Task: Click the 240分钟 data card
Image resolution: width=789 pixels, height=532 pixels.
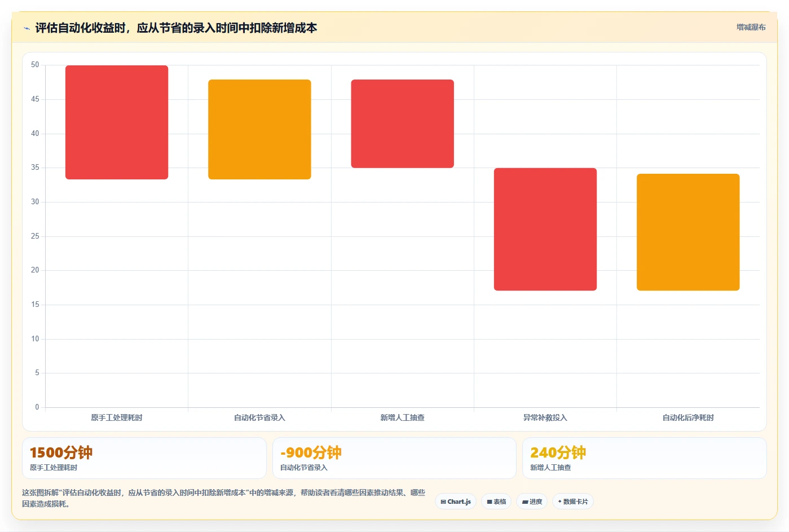Action: [x=644, y=458]
